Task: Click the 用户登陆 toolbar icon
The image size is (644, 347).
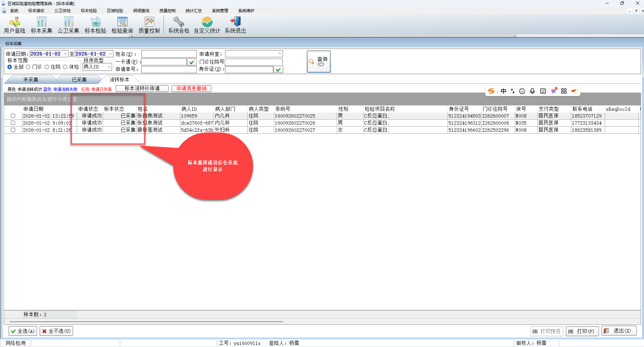Action: pyautogui.click(x=14, y=22)
